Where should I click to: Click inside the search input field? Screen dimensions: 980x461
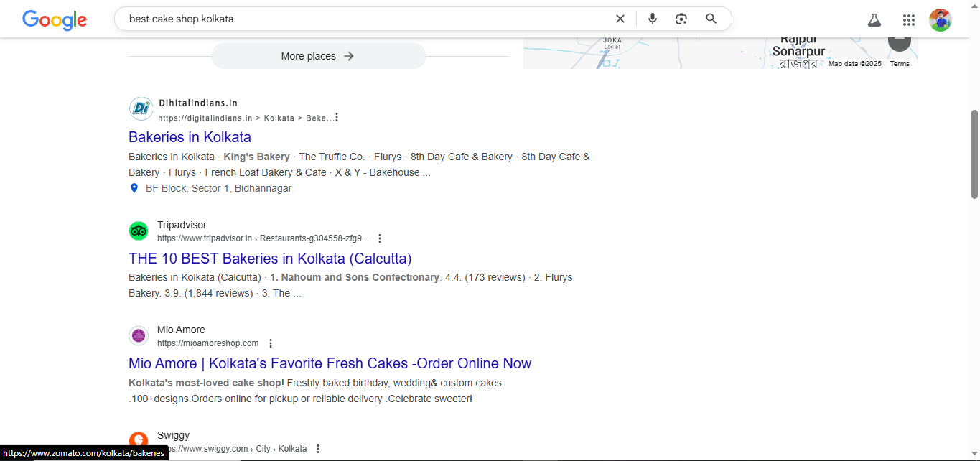(359, 19)
